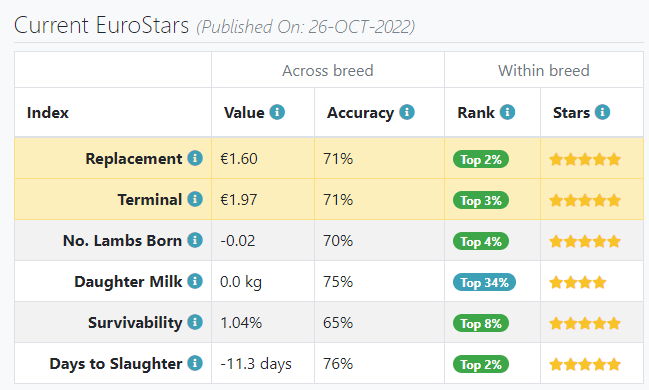Open the Rank column info icon

tap(507, 112)
